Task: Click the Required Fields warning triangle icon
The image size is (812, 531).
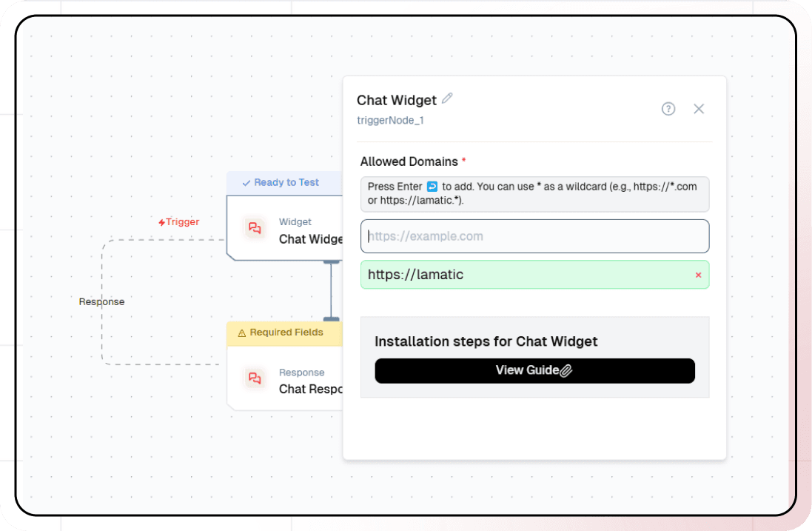Action: [241, 333]
